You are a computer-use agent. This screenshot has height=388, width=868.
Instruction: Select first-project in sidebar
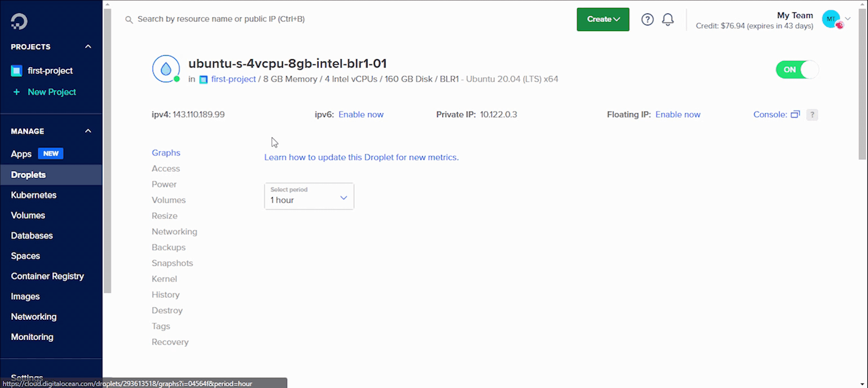point(50,71)
